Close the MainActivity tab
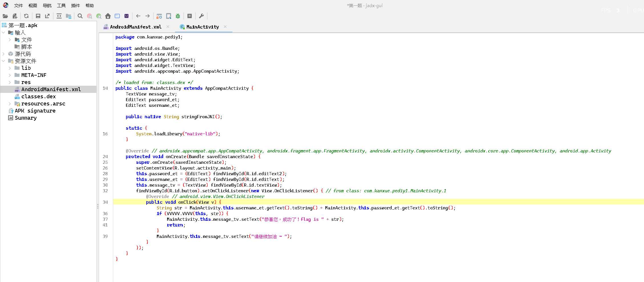This screenshot has width=644, height=282. tap(225, 27)
